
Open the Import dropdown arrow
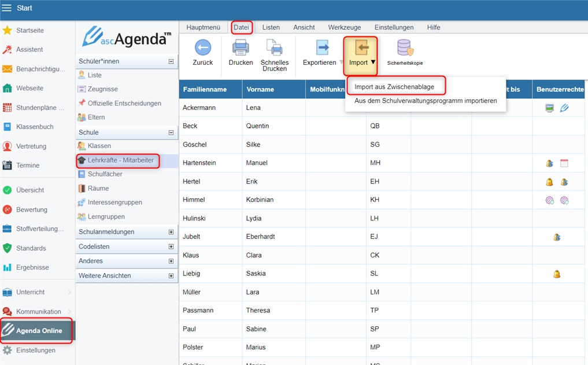[x=373, y=62]
